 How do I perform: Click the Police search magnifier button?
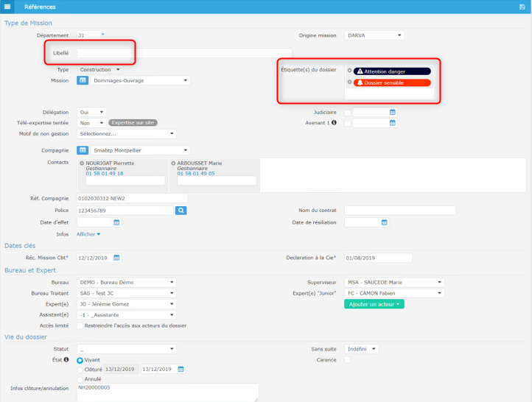click(x=181, y=211)
